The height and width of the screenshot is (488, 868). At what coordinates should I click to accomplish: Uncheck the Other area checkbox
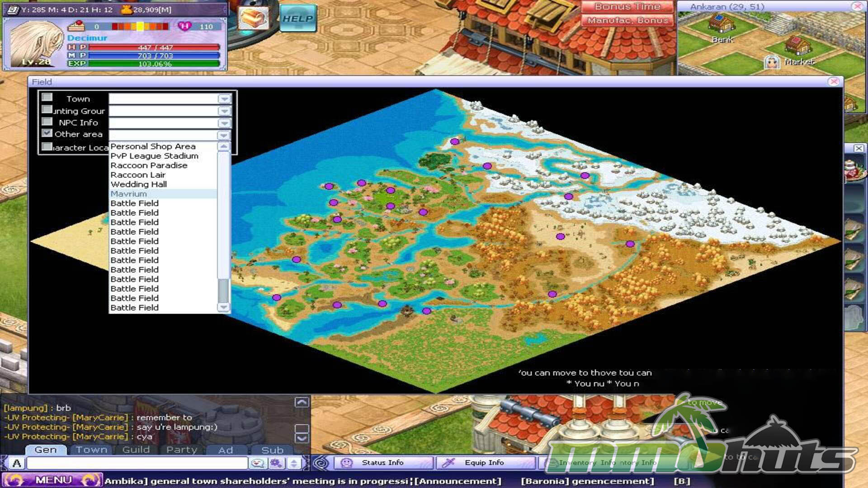(47, 133)
